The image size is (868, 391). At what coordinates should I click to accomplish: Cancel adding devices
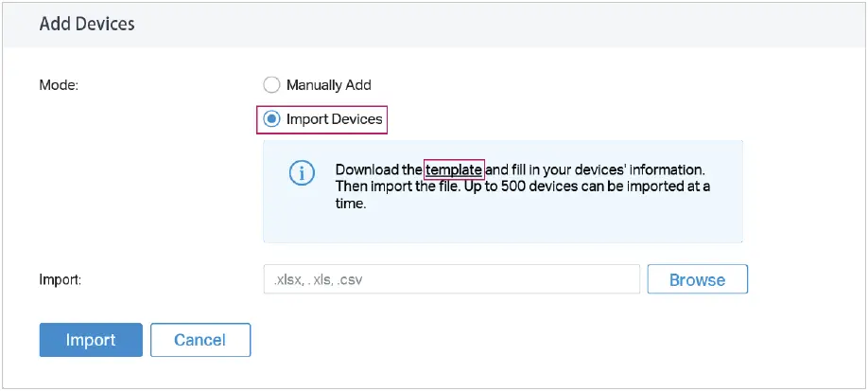[200, 340]
